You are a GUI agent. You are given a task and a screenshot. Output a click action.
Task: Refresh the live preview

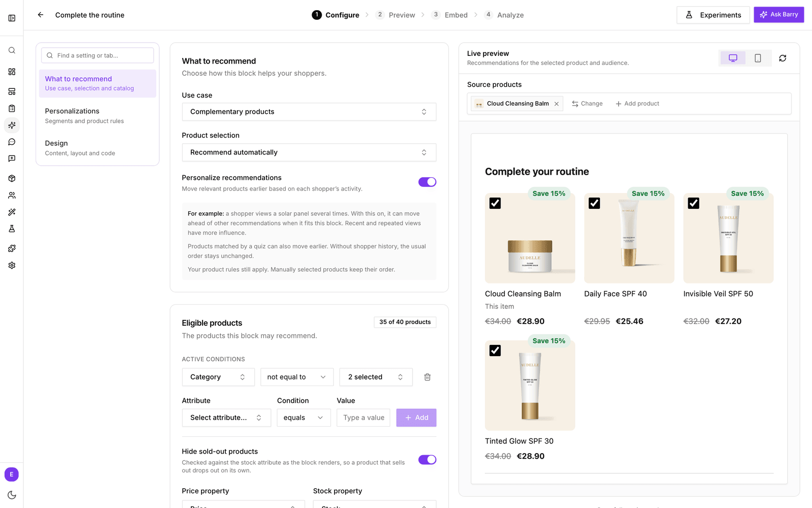pos(783,58)
